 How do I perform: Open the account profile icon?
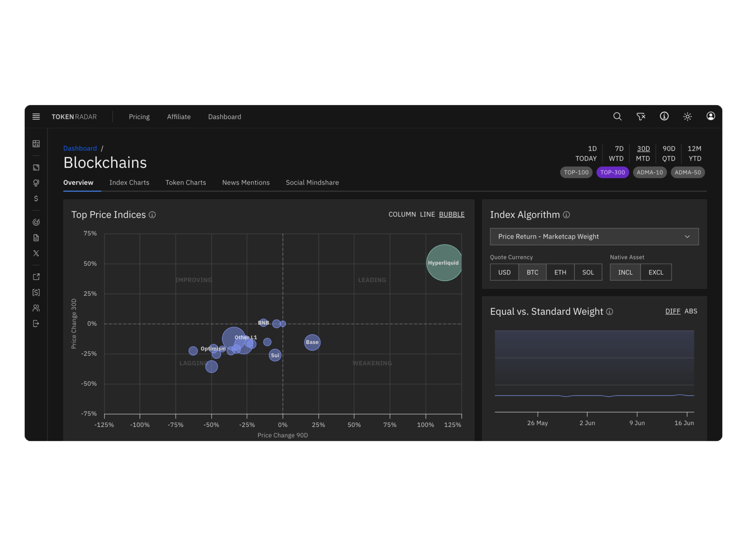[x=711, y=116]
